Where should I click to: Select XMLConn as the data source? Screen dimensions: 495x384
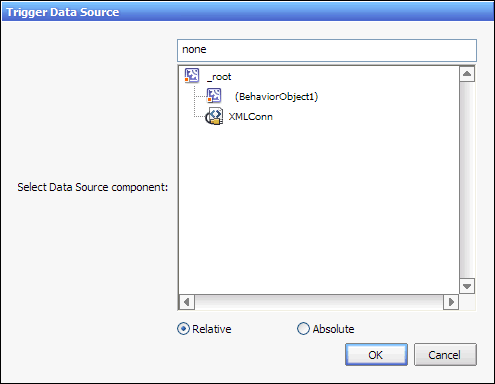point(250,117)
